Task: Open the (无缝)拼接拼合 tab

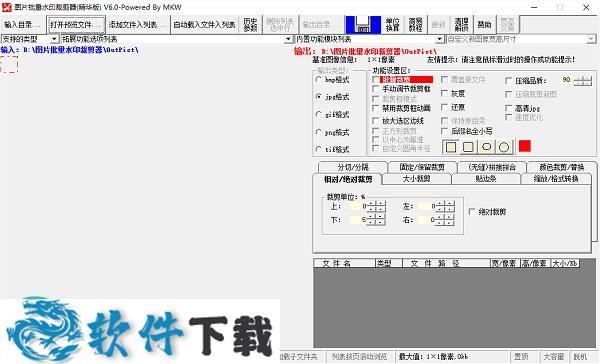Action: click(x=492, y=167)
